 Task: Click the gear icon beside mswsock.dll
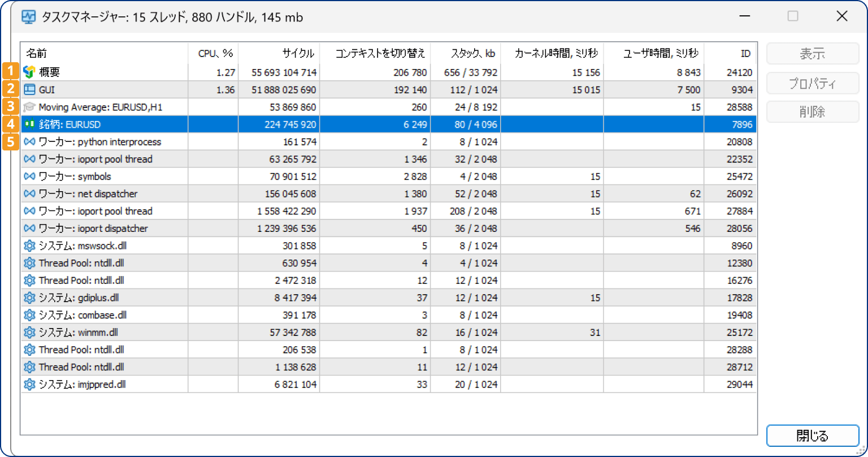pyautogui.click(x=29, y=246)
